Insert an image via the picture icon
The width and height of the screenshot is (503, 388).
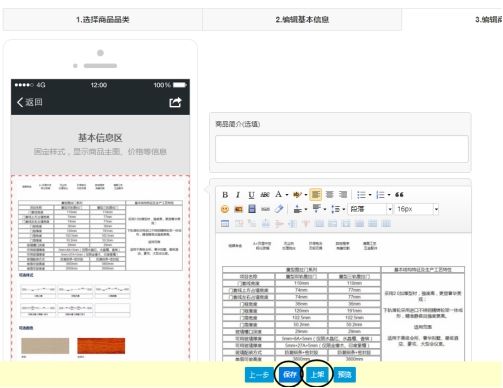[239, 209]
